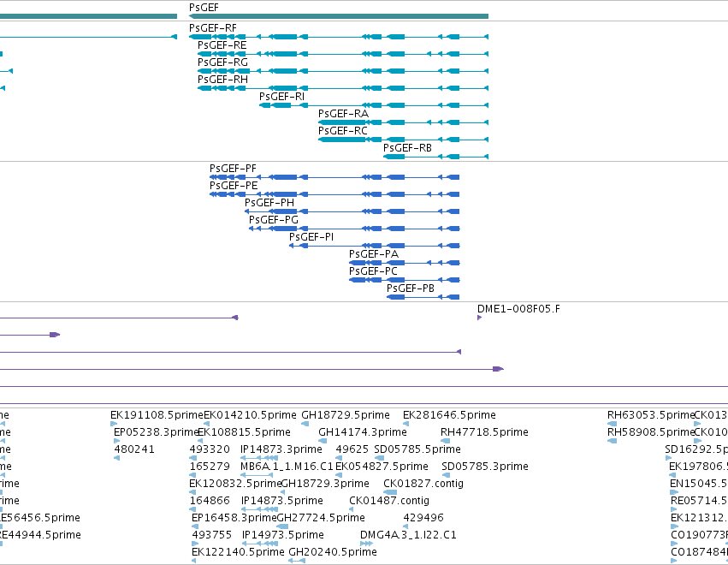Click EST EK108815.5prime
The width and height of the screenshot is (728, 565).
pyautogui.click(x=244, y=432)
